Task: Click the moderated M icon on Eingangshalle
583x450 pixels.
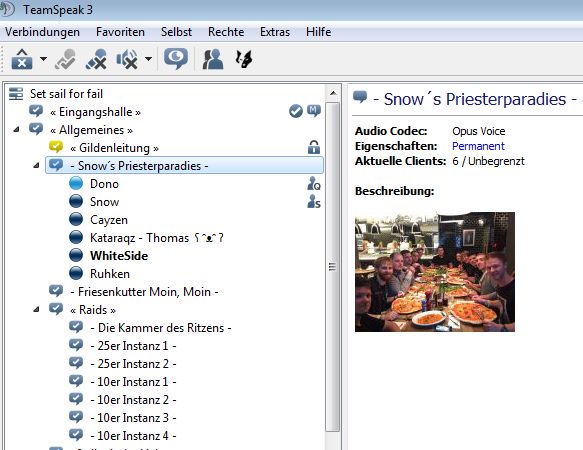Action: [314, 111]
